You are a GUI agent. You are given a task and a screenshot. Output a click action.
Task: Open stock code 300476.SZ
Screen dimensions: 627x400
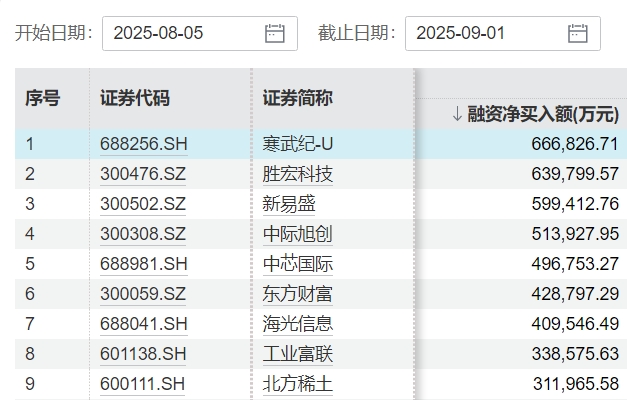143,174
